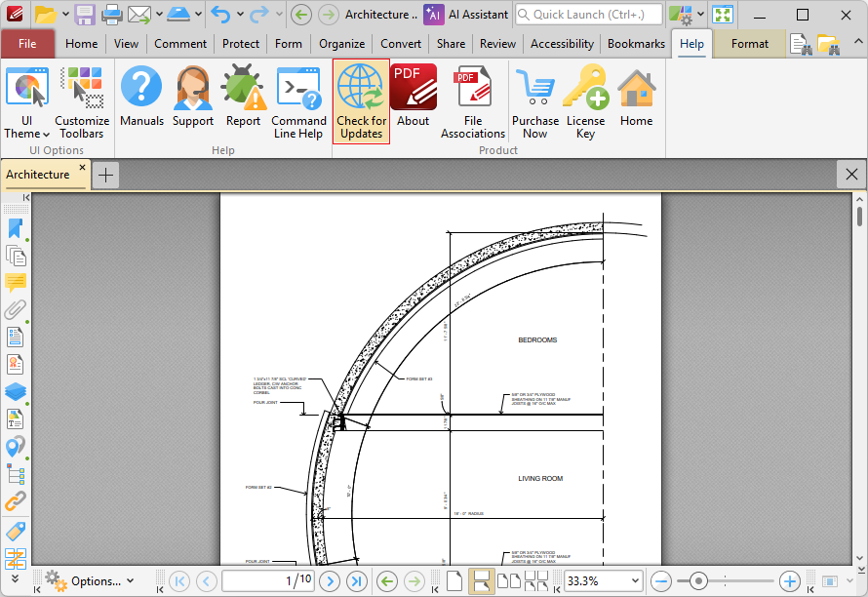Click the zoom out minus button
The width and height of the screenshot is (868, 597).
click(x=661, y=581)
